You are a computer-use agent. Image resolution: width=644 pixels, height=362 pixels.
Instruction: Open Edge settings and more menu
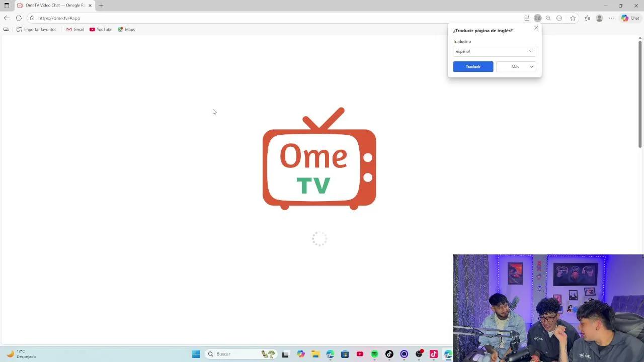[x=611, y=18]
